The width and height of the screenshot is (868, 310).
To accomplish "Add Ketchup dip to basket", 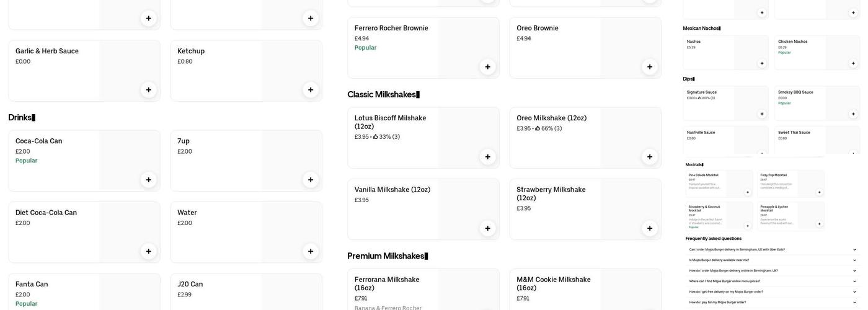I will (x=311, y=90).
